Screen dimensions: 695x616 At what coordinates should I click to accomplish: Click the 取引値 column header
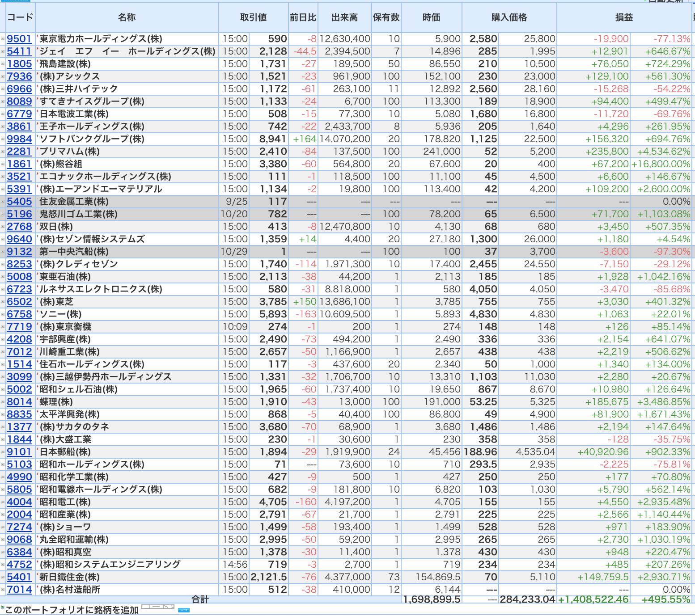(254, 17)
